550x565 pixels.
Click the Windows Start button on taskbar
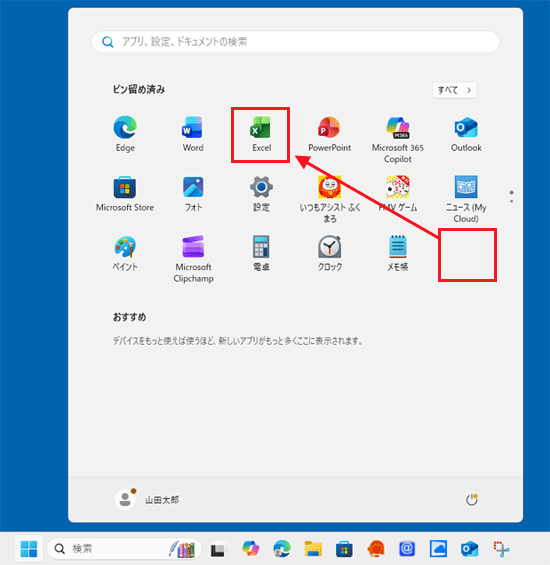pos(29,549)
